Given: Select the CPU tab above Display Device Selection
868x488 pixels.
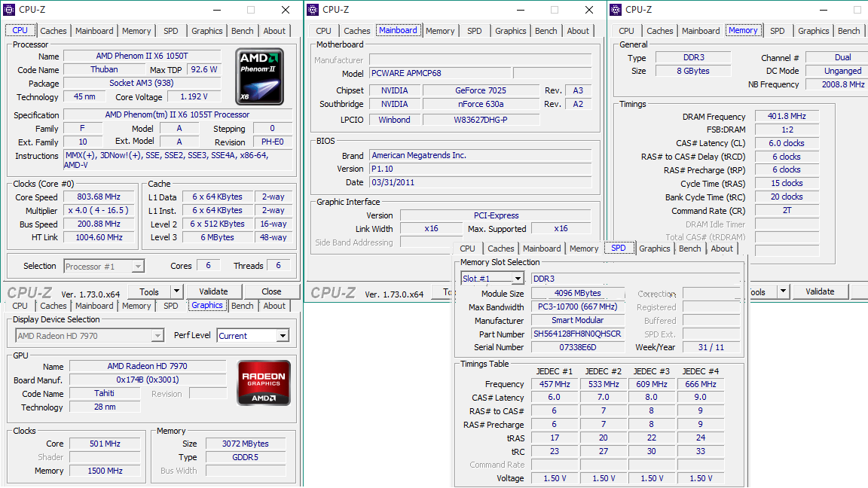Looking at the screenshot, I should pyautogui.click(x=20, y=306).
